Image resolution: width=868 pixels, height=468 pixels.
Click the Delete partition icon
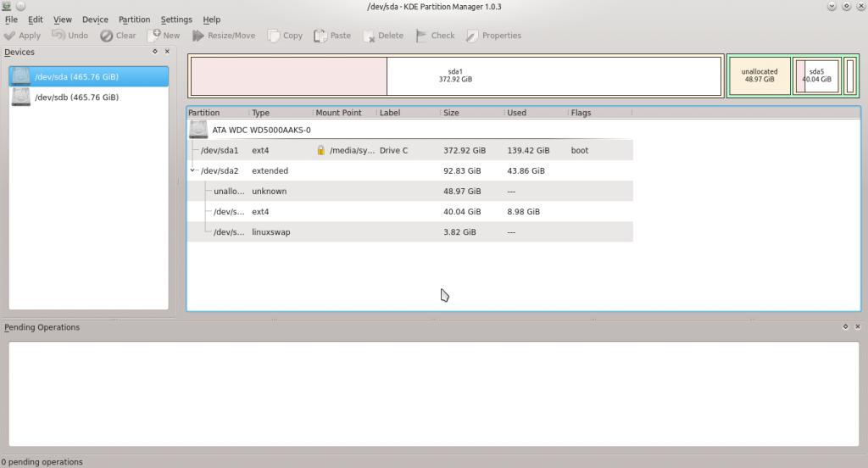[370, 36]
